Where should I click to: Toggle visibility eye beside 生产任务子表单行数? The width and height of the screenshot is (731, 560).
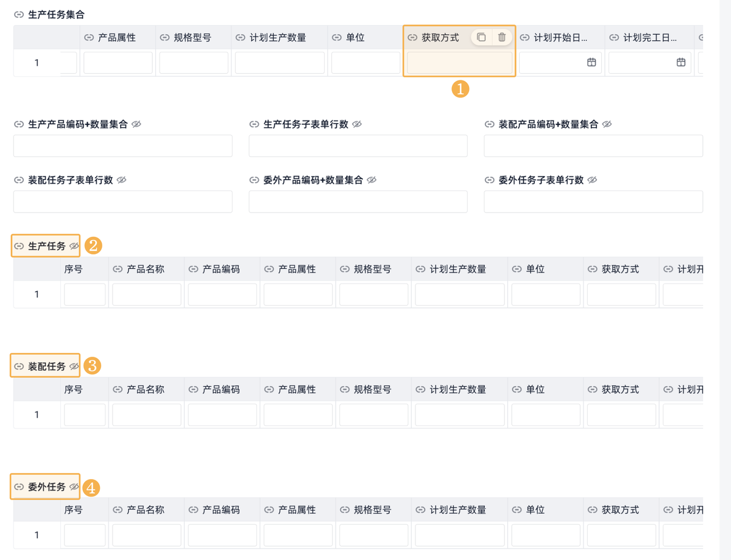pos(357,124)
